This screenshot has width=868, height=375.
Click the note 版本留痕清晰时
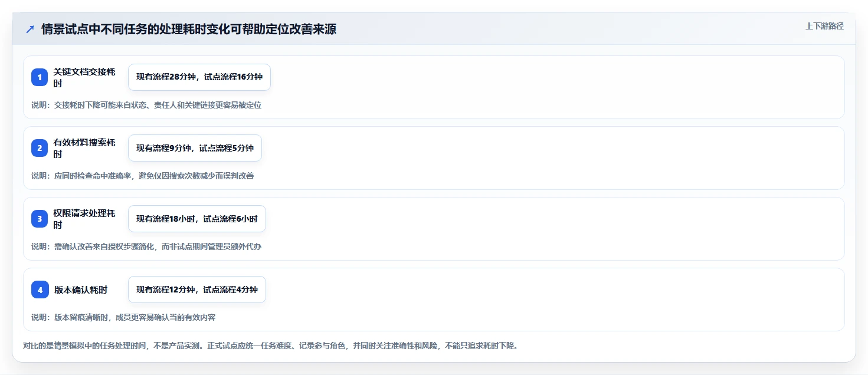pyautogui.click(x=123, y=317)
